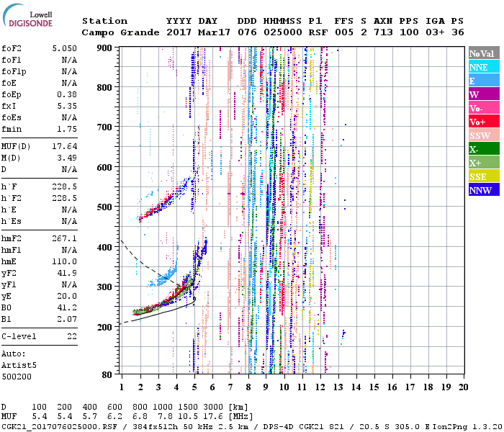Select the Vo- pink legend swatch
504x432 pixels.
pyautogui.click(x=484, y=108)
